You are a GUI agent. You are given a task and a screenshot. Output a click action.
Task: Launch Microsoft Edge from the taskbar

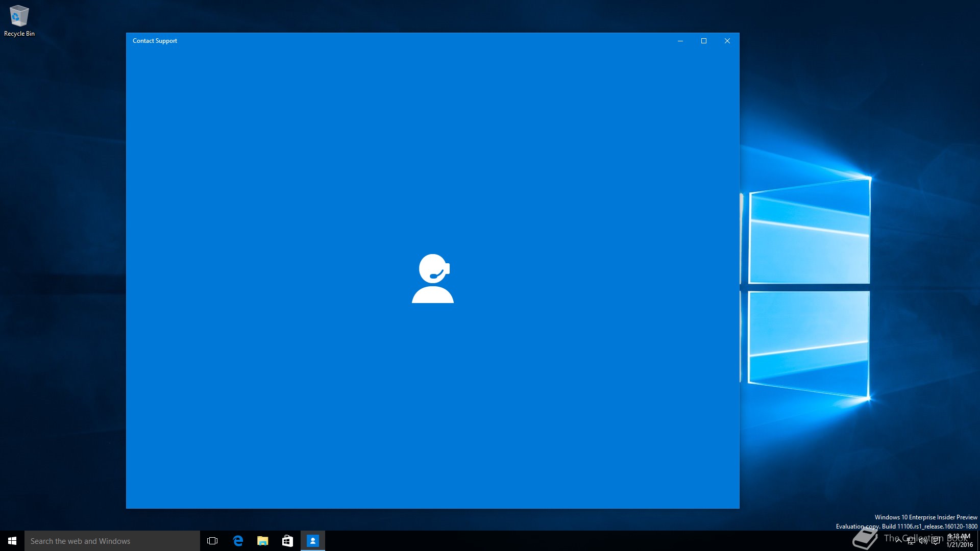click(x=238, y=541)
